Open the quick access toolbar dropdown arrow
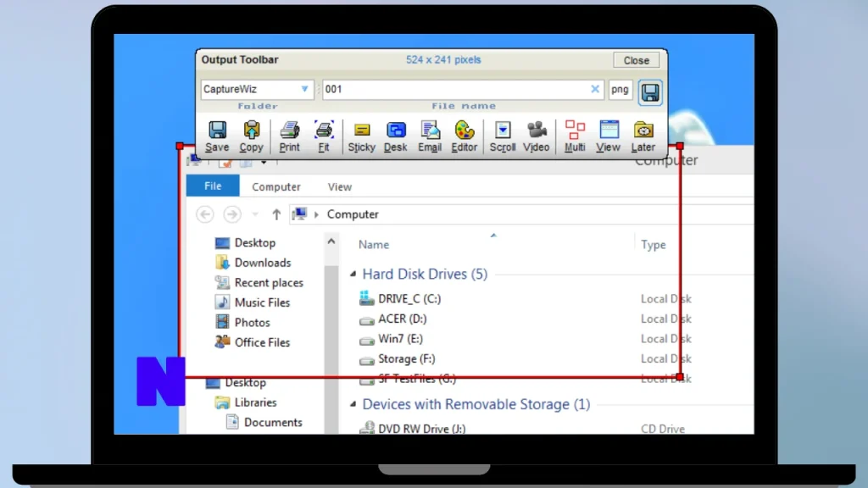This screenshot has height=488, width=868. (264, 162)
